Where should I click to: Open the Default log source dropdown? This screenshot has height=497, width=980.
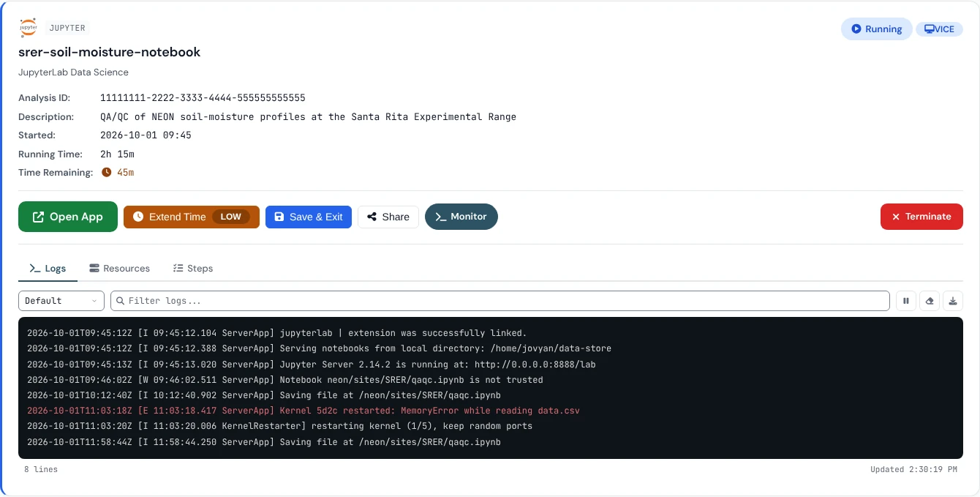[x=62, y=301]
